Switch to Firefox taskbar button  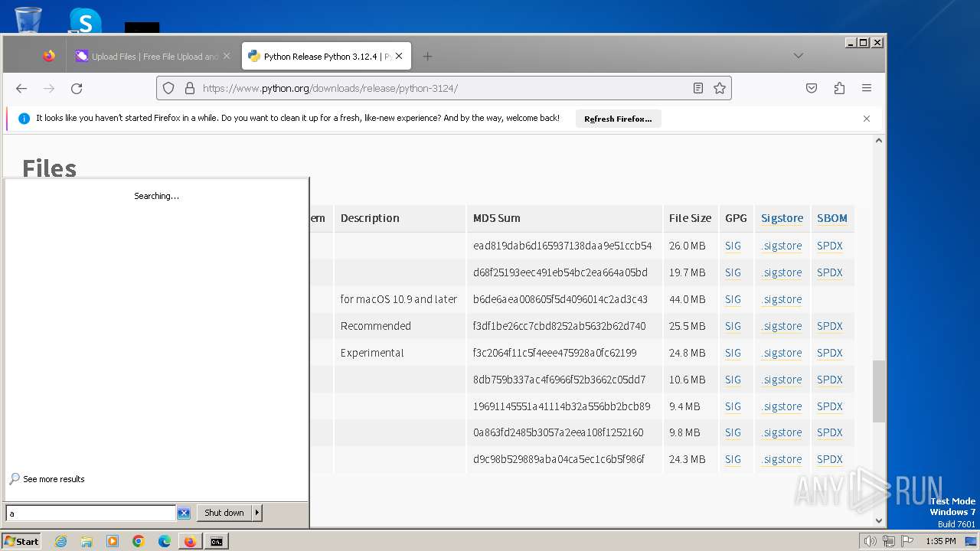[190, 541]
